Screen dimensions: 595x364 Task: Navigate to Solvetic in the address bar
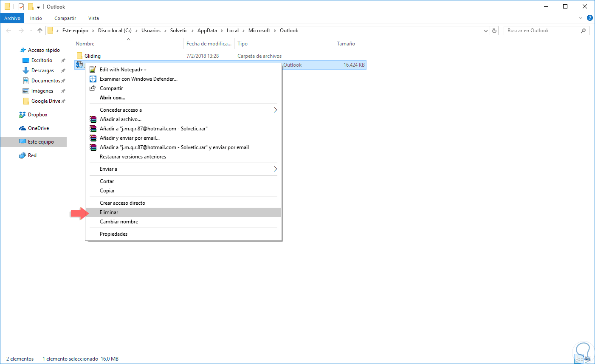click(179, 31)
